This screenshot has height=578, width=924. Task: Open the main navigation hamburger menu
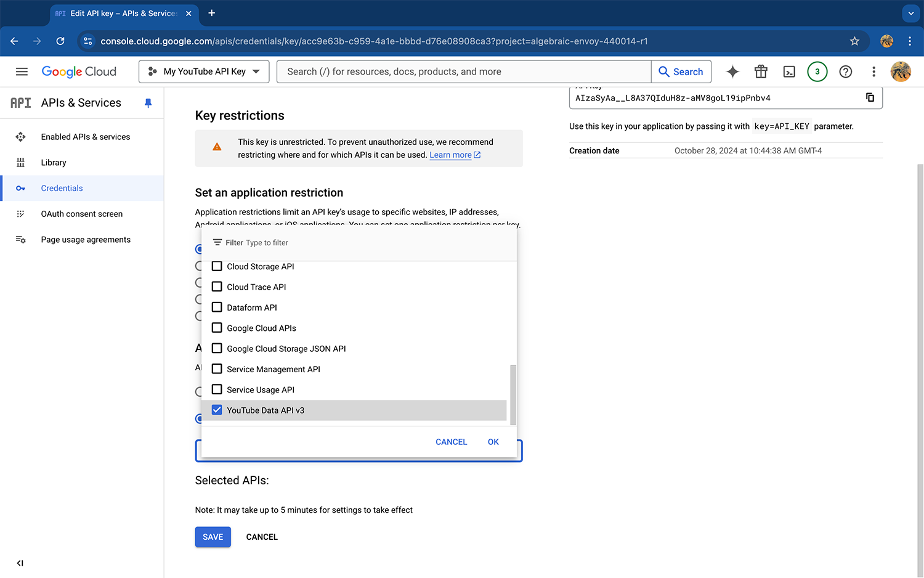click(x=22, y=71)
